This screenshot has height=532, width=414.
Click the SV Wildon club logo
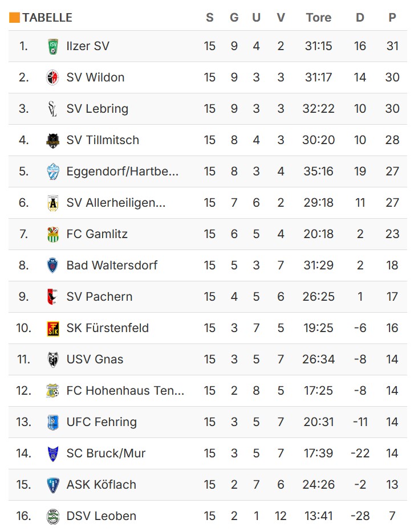[52, 77]
